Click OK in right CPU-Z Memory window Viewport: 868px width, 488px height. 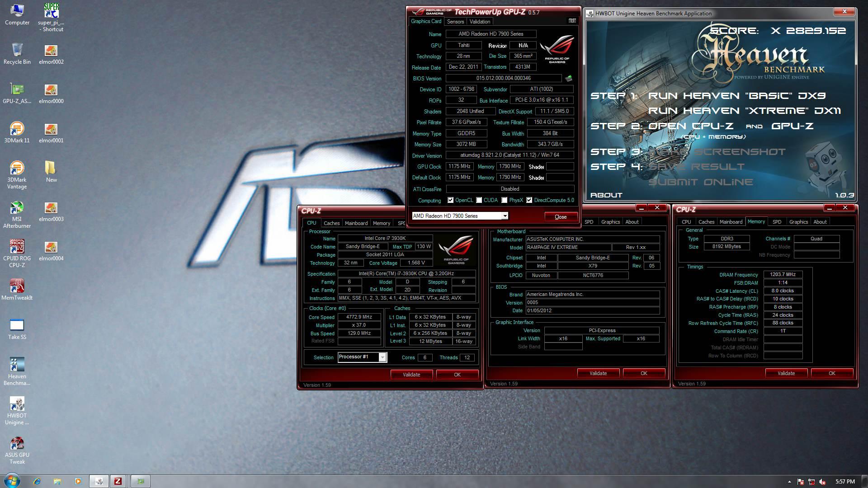point(832,373)
